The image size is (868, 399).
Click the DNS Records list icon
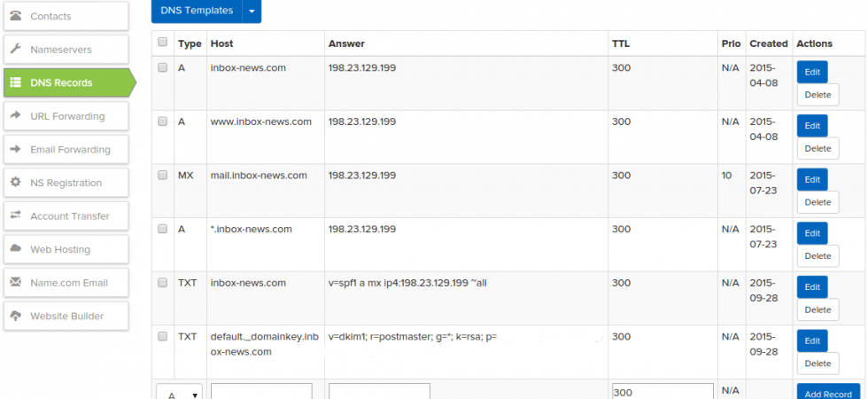pos(16,82)
